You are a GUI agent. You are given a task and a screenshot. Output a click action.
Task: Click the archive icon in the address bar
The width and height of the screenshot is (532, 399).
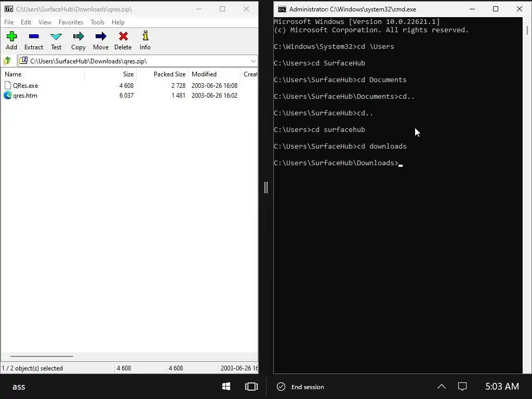pos(23,61)
